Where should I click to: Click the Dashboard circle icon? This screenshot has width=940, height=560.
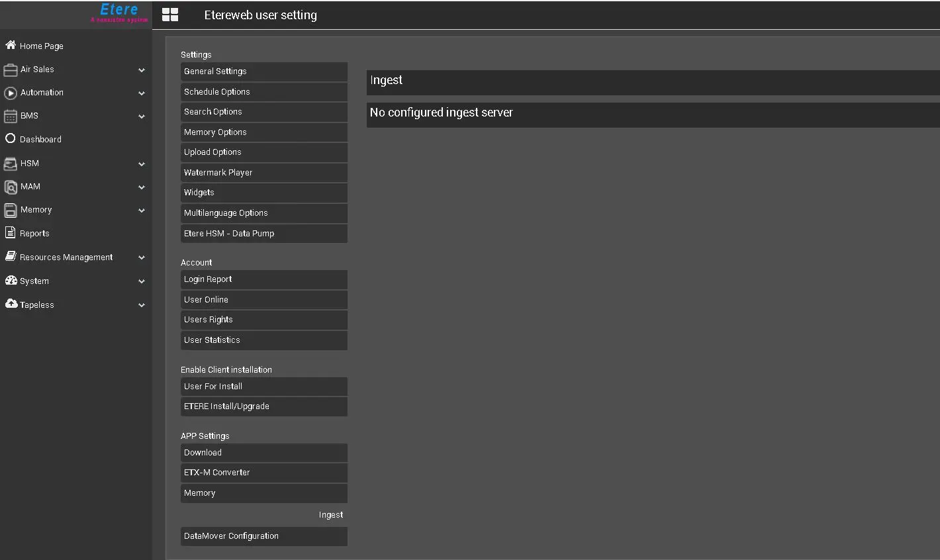click(11, 139)
